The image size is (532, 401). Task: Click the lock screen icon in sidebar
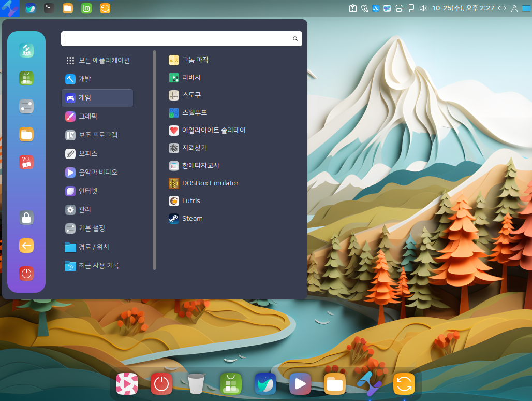coord(26,218)
